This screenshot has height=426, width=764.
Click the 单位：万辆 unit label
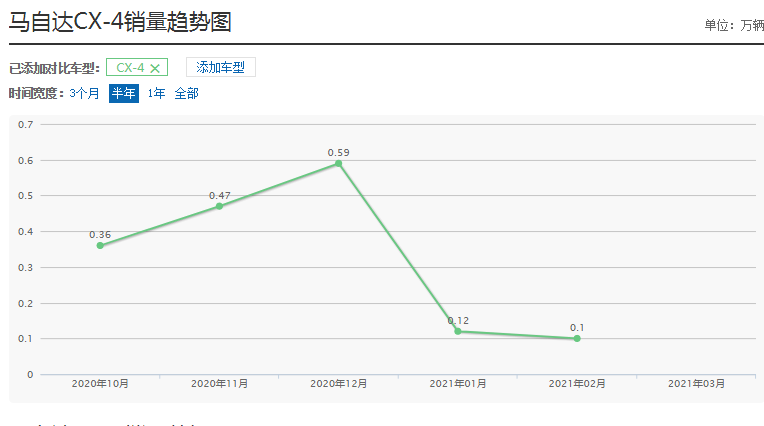tap(734, 25)
